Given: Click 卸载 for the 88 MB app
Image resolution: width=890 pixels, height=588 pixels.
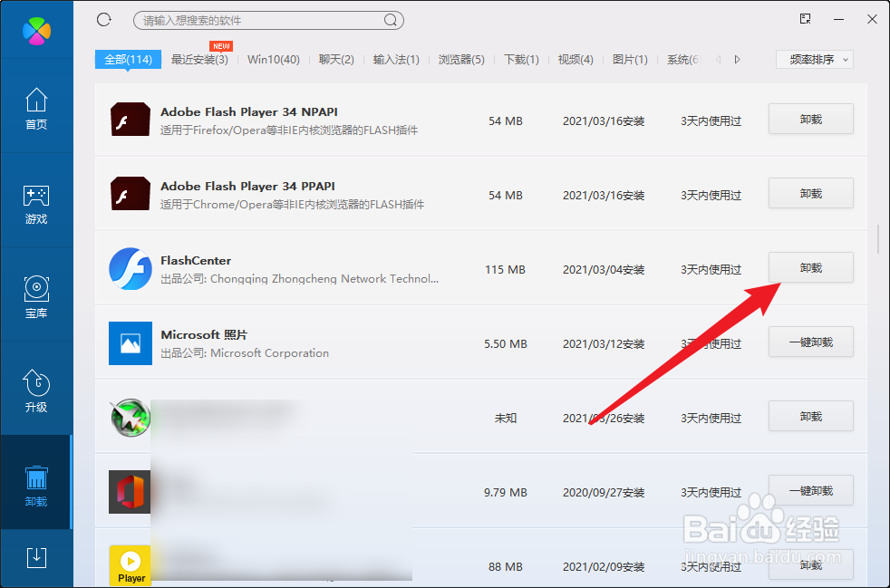Looking at the screenshot, I should [811, 565].
